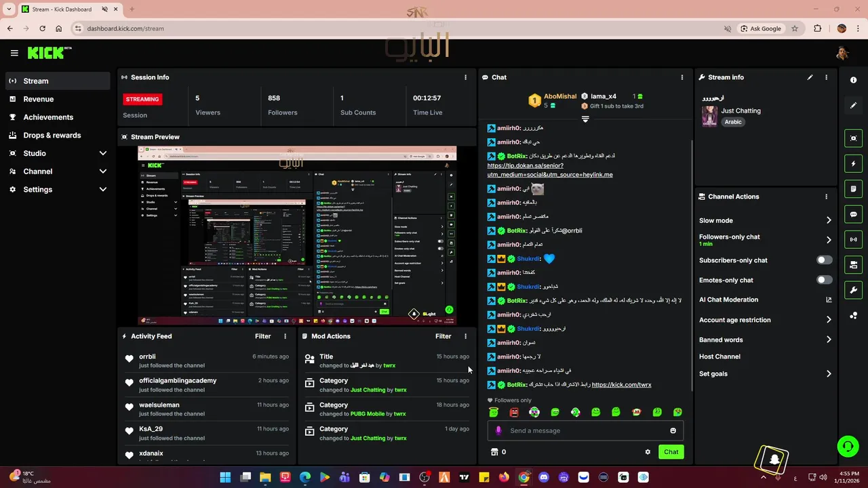This screenshot has height=488, width=868.
Task: Click the green headset support button
Action: pos(848,446)
